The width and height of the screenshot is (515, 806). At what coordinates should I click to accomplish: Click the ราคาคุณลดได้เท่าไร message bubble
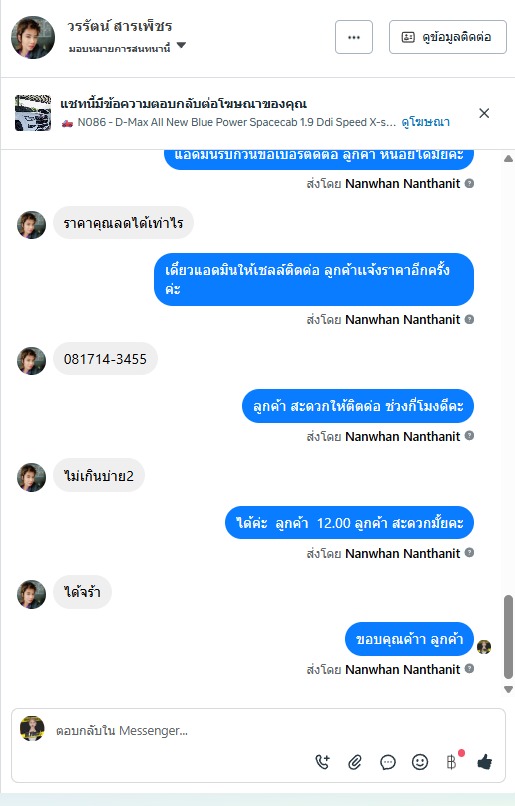[123, 223]
